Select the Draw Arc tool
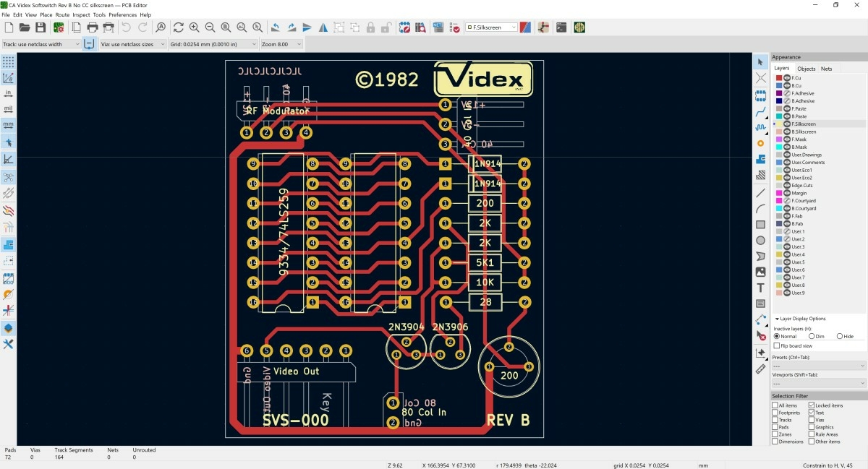Screen dimensions: 868x469 [x=761, y=209]
